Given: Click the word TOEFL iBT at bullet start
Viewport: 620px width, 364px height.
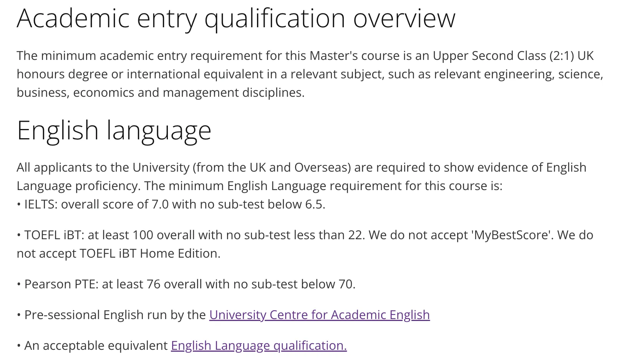Looking at the screenshot, I should [x=54, y=235].
